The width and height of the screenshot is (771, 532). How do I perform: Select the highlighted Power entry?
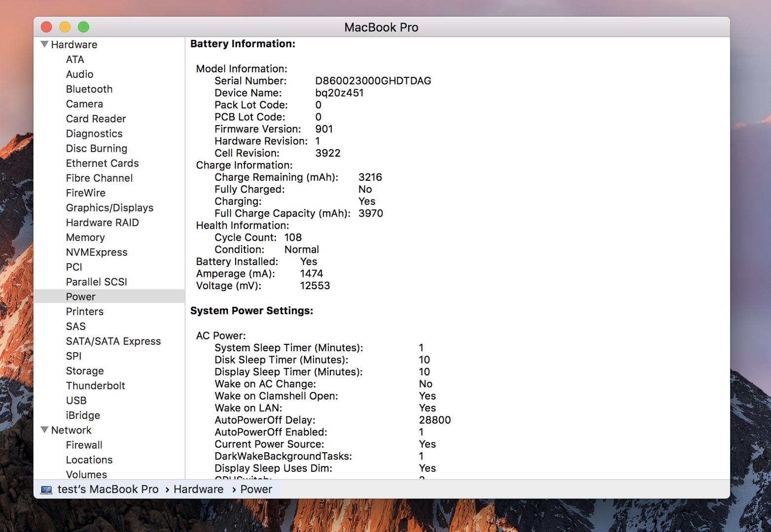pyautogui.click(x=109, y=297)
